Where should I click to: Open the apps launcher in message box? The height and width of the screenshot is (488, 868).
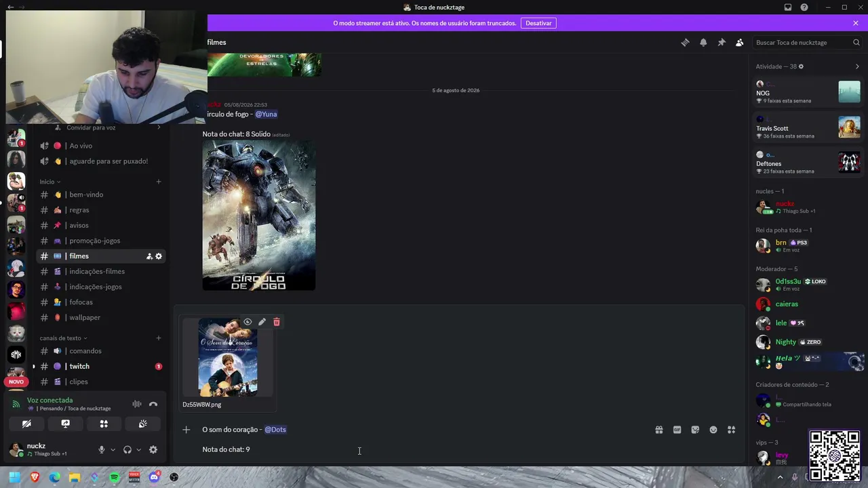pos(732,430)
